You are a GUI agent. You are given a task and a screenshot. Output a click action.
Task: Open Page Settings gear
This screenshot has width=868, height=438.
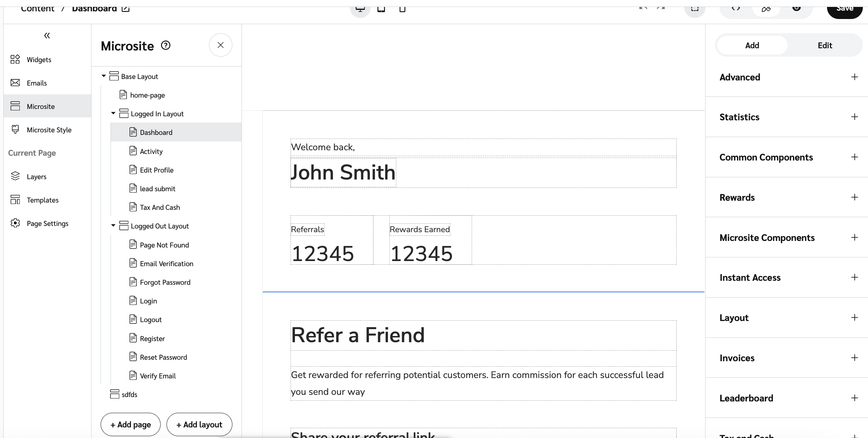tap(47, 223)
